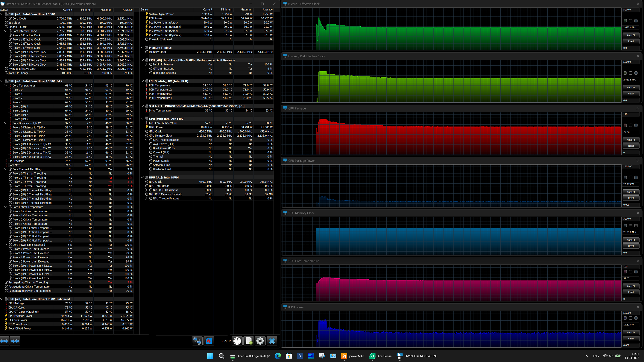
Task: Click Auto Fit in GPU Memory Clock graph
Action: [631, 240]
